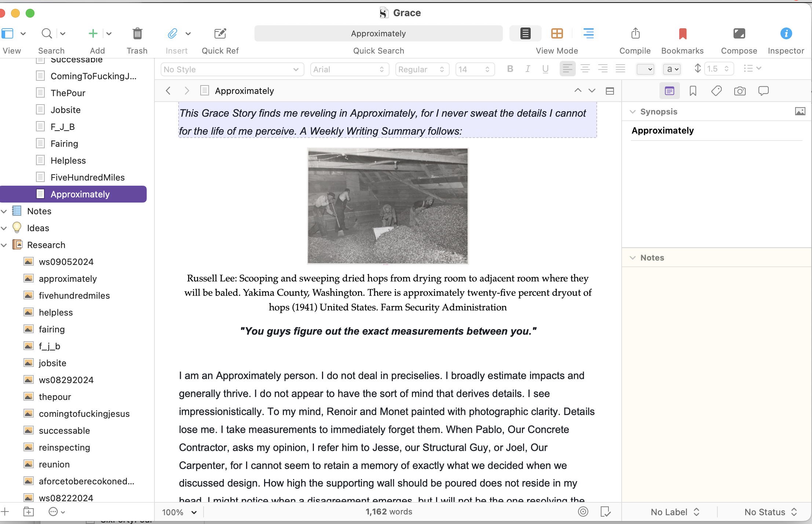
Task: Click the Approximately synopsis title field
Action: [x=717, y=131]
